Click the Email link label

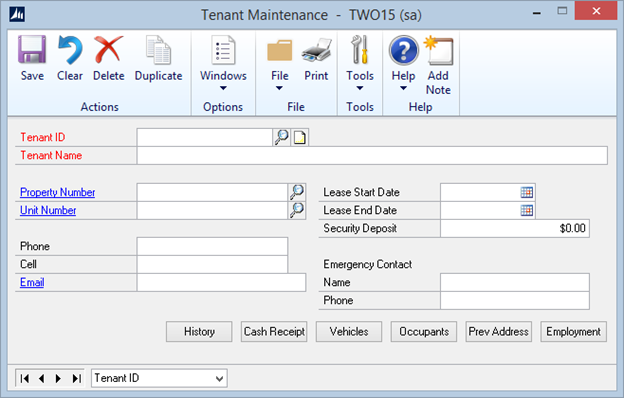(32, 282)
